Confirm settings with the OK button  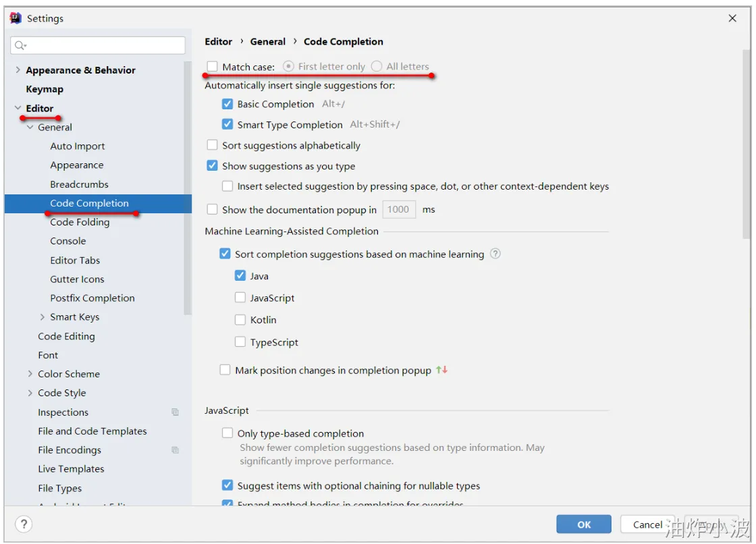pyautogui.click(x=583, y=524)
